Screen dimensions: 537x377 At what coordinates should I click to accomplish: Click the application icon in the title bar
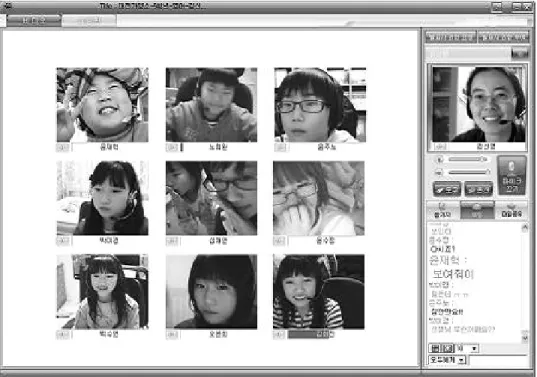tap(7, 5)
